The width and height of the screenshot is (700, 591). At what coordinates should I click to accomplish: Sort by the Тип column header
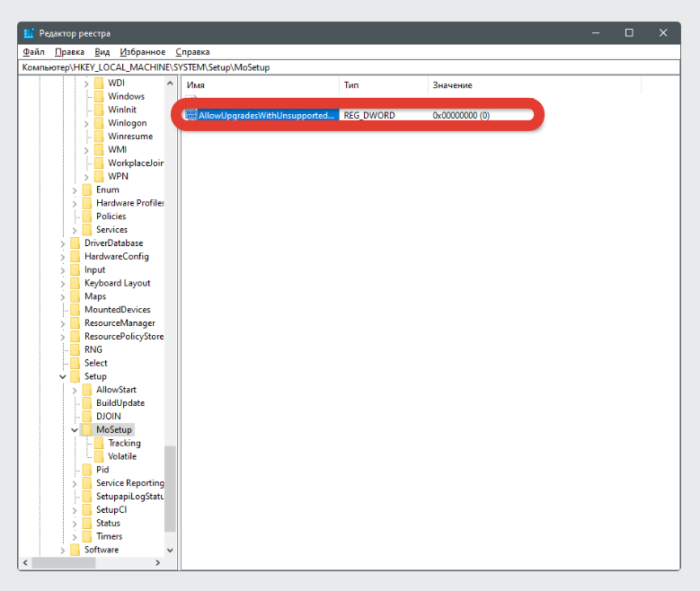[384, 84]
